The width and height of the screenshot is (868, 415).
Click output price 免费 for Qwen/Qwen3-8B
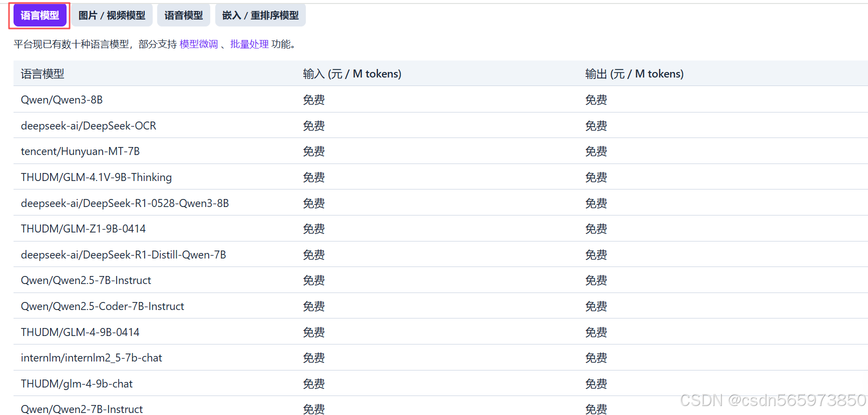pyautogui.click(x=596, y=99)
